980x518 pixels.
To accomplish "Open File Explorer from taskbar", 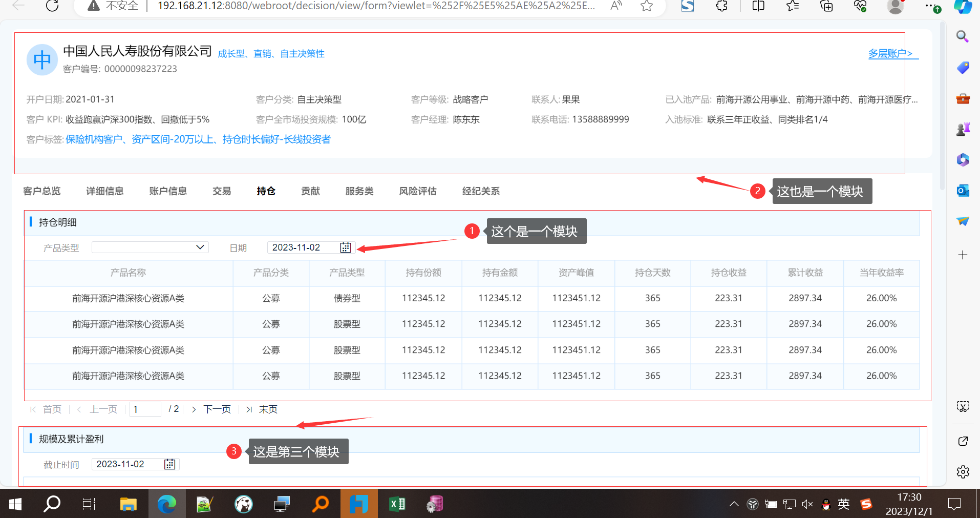I will coord(128,504).
